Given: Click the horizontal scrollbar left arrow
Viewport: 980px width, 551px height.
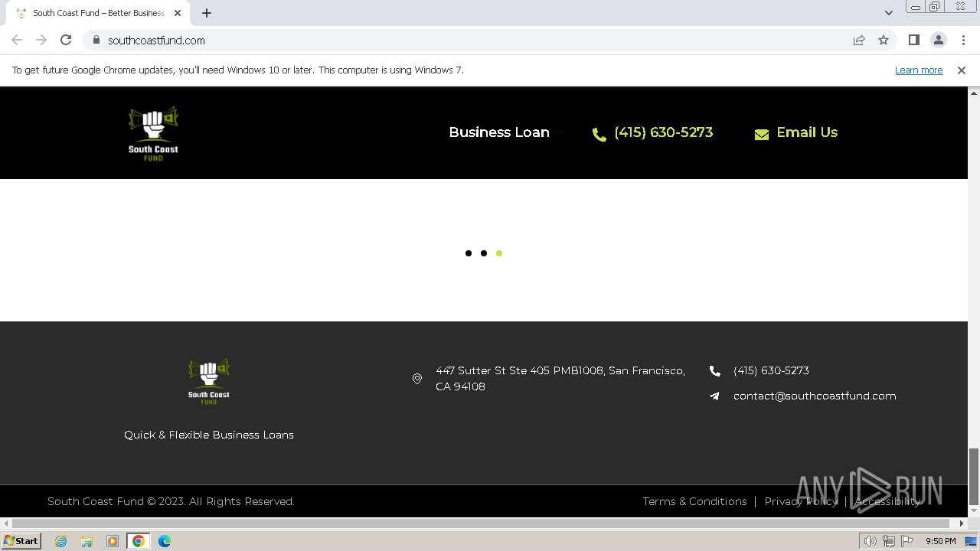Looking at the screenshot, I should (6, 523).
